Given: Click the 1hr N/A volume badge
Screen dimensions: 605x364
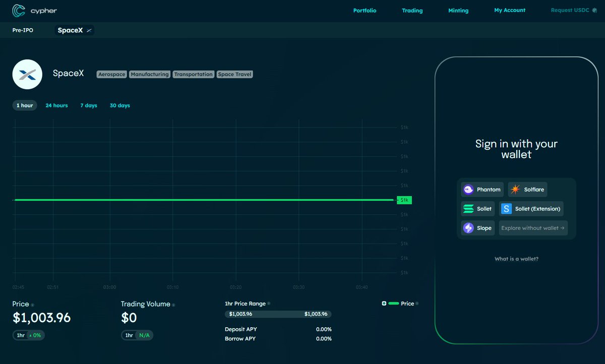Looking at the screenshot, I should 137,335.
